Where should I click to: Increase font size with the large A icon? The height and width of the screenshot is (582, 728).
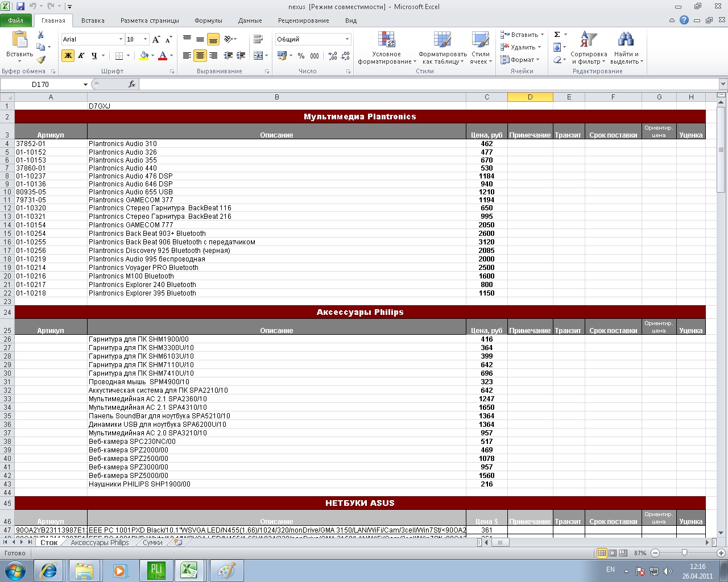click(x=156, y=39)
